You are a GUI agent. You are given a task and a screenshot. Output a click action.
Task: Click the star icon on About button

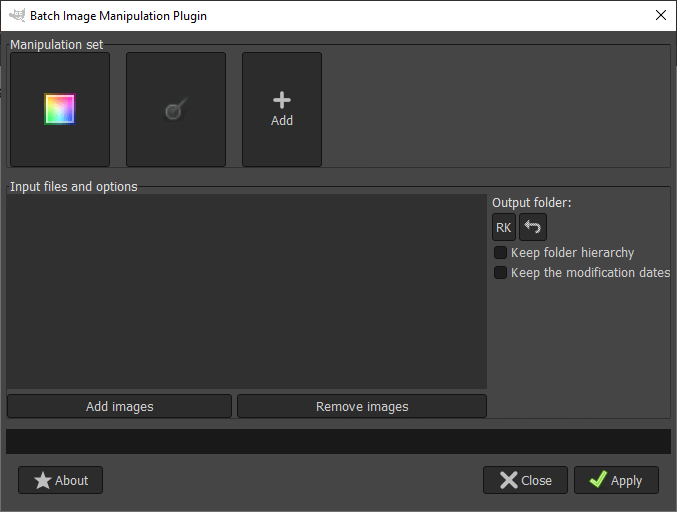click(x=42, y=480)
